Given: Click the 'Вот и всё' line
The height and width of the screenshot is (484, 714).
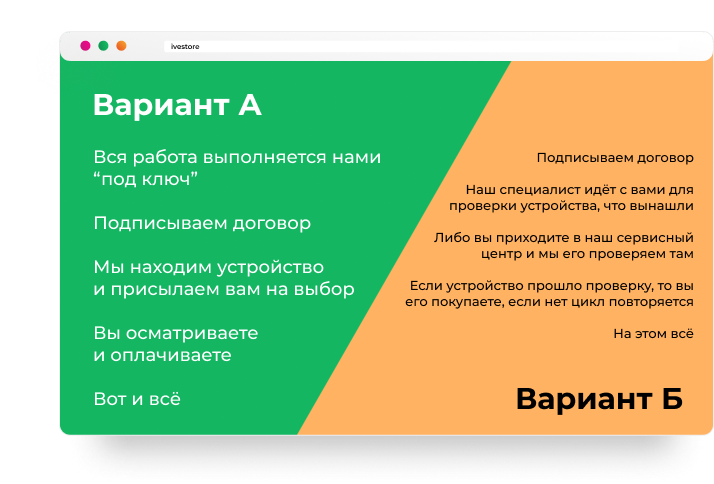Looking at the screenshot, I should [137, 399].
